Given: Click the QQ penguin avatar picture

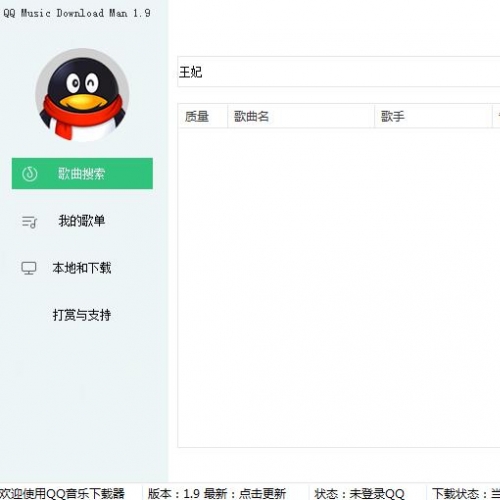Looking at the screenshot, I should click(x=82, y=96).
